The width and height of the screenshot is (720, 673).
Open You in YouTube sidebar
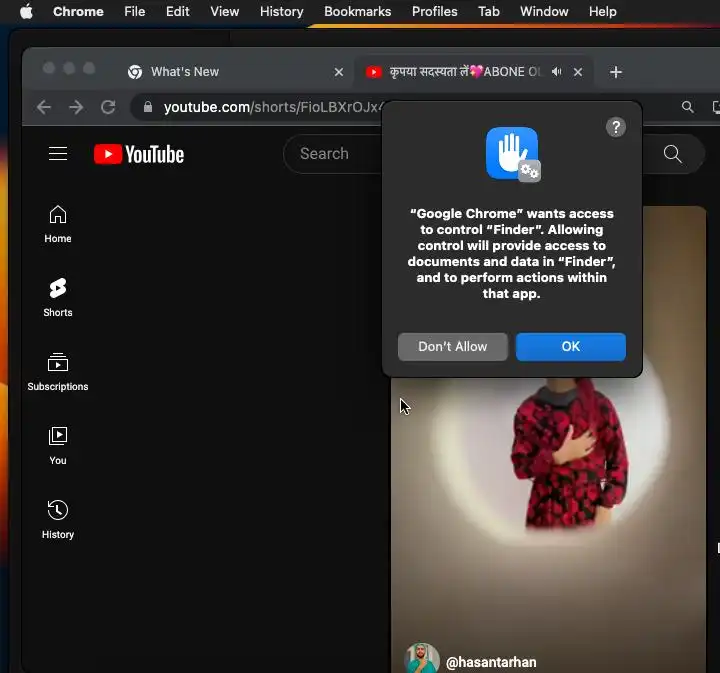(58, 446)
